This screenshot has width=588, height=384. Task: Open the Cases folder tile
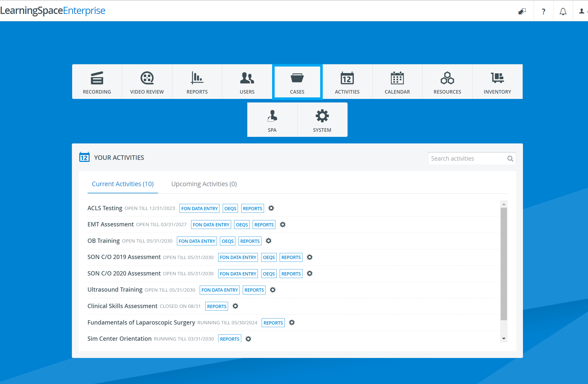point(297,82)
